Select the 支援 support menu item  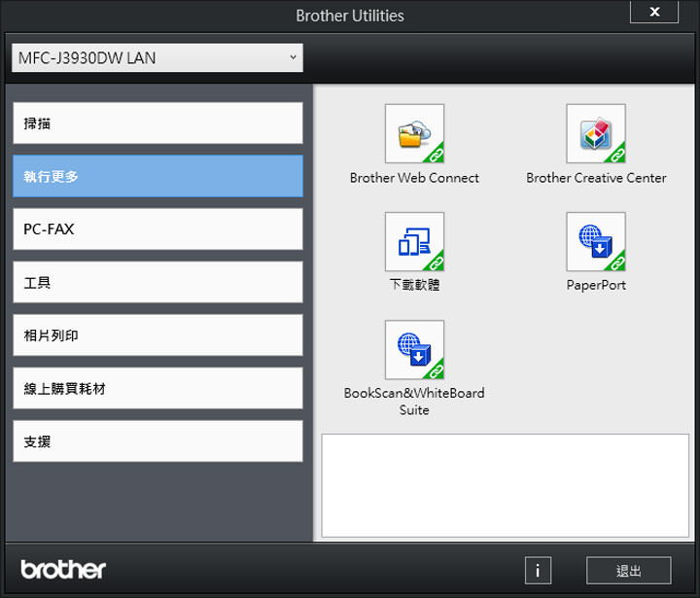158,441
